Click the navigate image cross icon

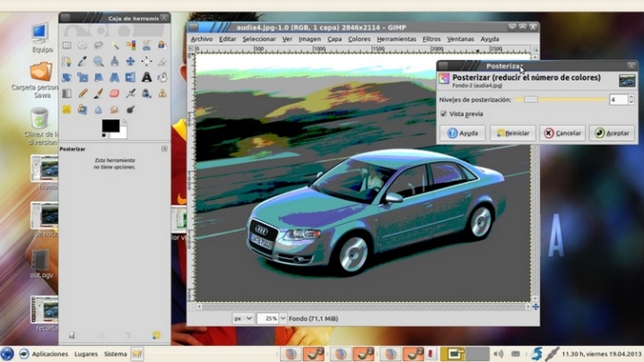pos(535,306)
